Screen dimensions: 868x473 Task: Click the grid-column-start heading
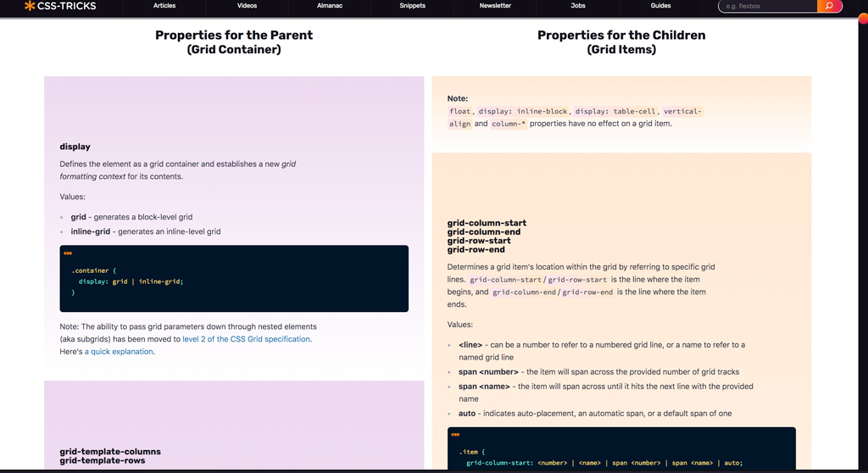pos(487,224)
